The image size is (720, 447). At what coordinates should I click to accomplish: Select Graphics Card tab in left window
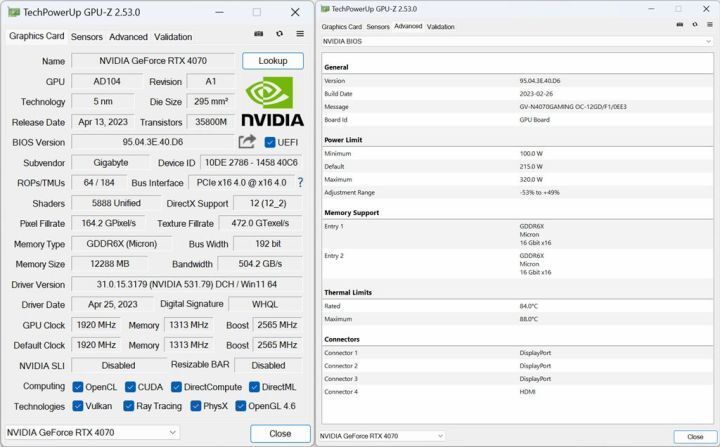[x=36, y=36]
